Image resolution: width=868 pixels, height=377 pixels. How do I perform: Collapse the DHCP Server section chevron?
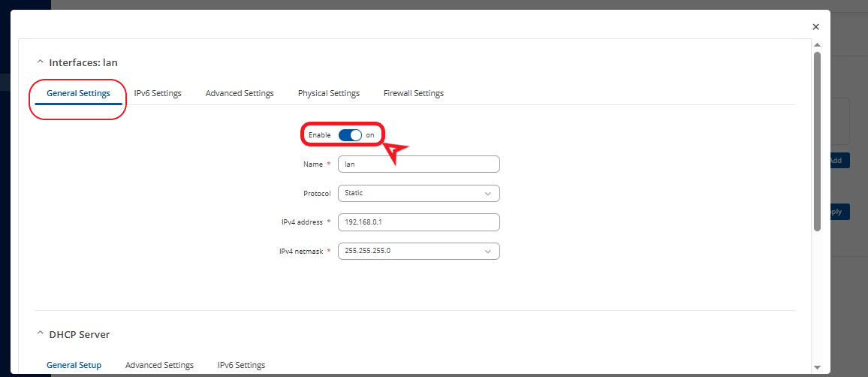[x=41, y=334]
